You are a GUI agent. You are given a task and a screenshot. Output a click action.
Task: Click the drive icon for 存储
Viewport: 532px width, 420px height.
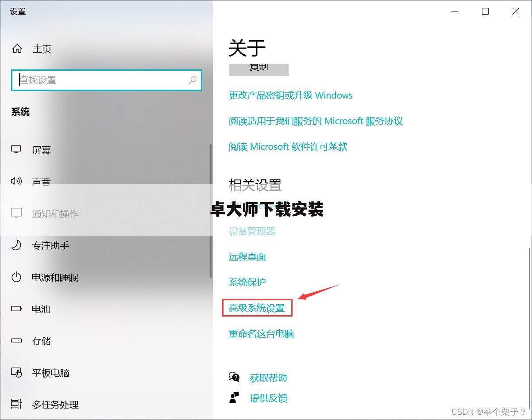(x=16, y=340)
